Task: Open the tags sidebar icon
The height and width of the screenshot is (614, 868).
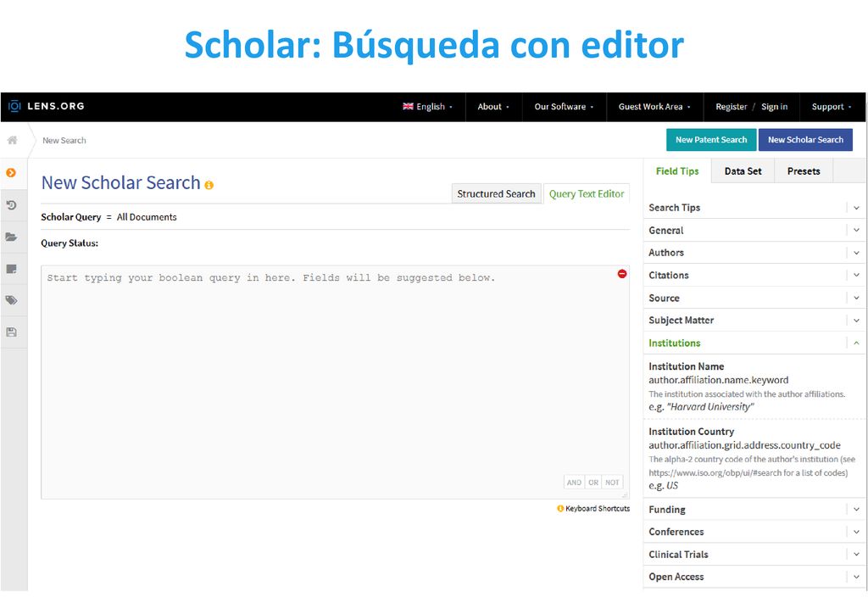Action: pos(11,300)
